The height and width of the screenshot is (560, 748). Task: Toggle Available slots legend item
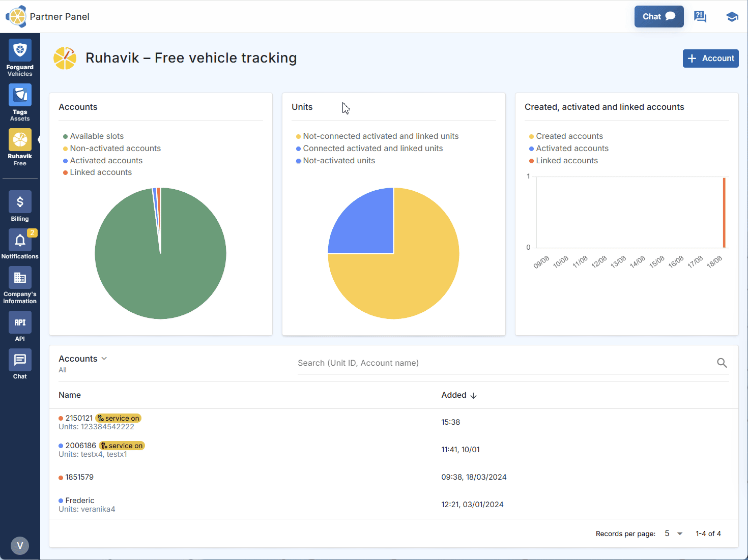pyautogui.click(x=96, y=136)
